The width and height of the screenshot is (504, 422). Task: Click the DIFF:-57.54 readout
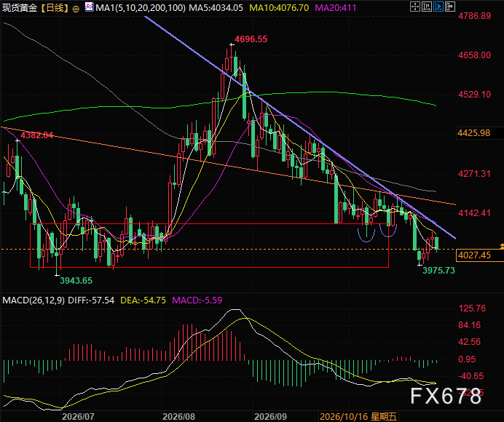(x=91, y=300)
